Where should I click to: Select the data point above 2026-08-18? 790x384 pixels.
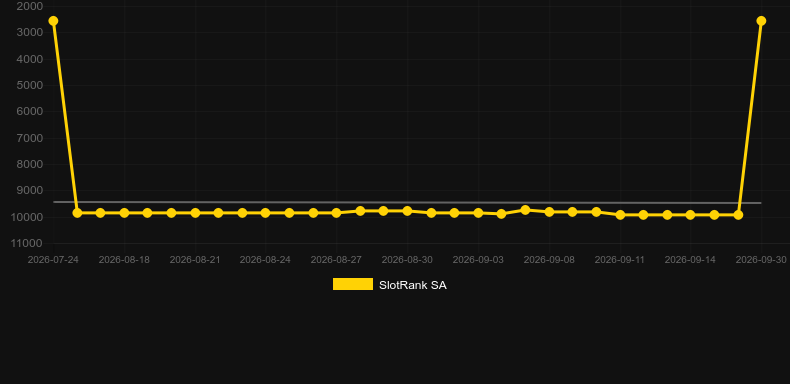pos(124,213)
